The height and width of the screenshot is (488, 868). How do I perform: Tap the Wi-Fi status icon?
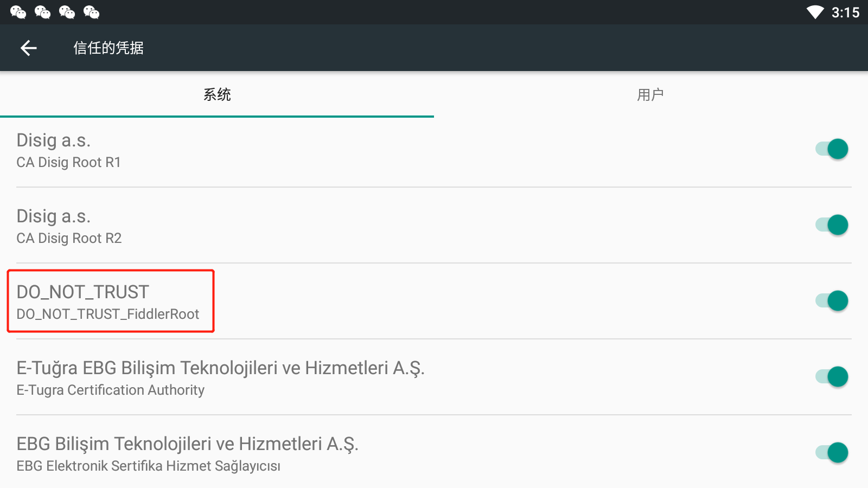click(x=815, y=12)
